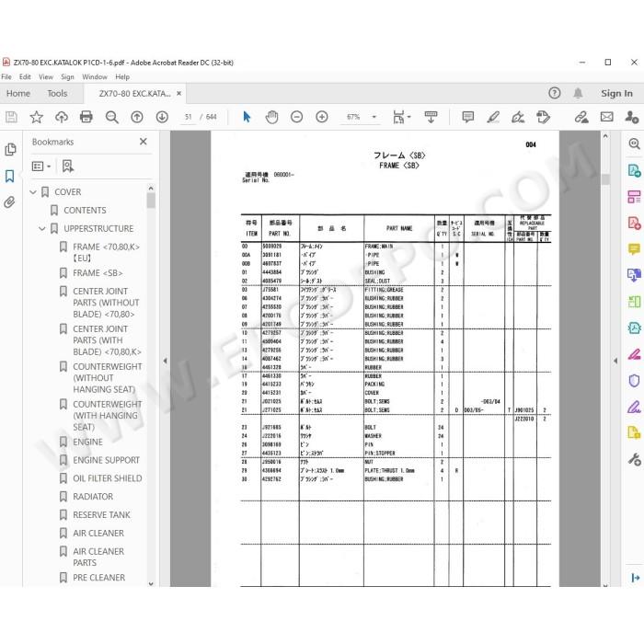Go to previous page with the up arrow

[137, 117]
